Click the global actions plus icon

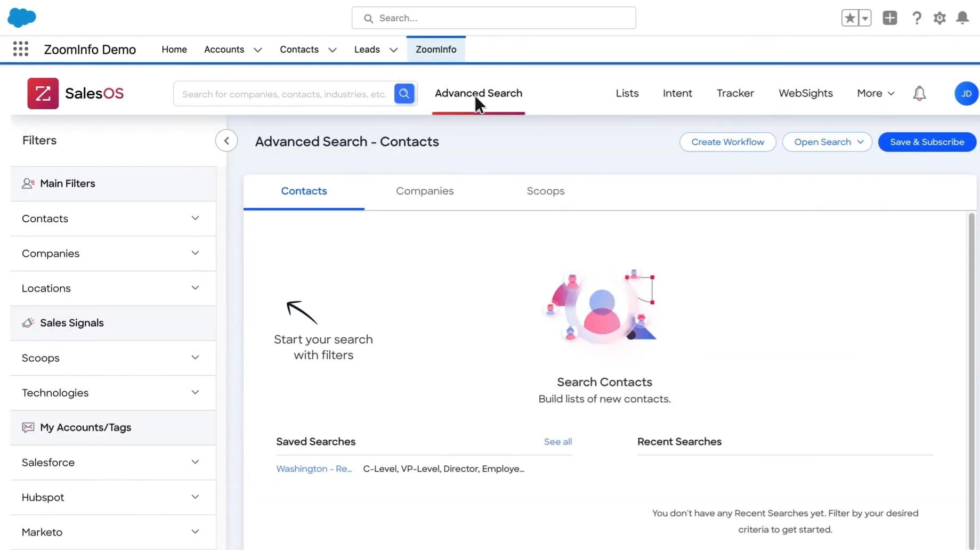click(890, 18)
